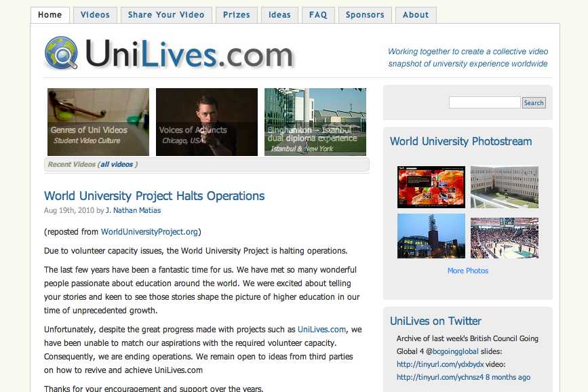Click inside the search text field
This screenshot has height=392, width=588.
click(484, 102)
